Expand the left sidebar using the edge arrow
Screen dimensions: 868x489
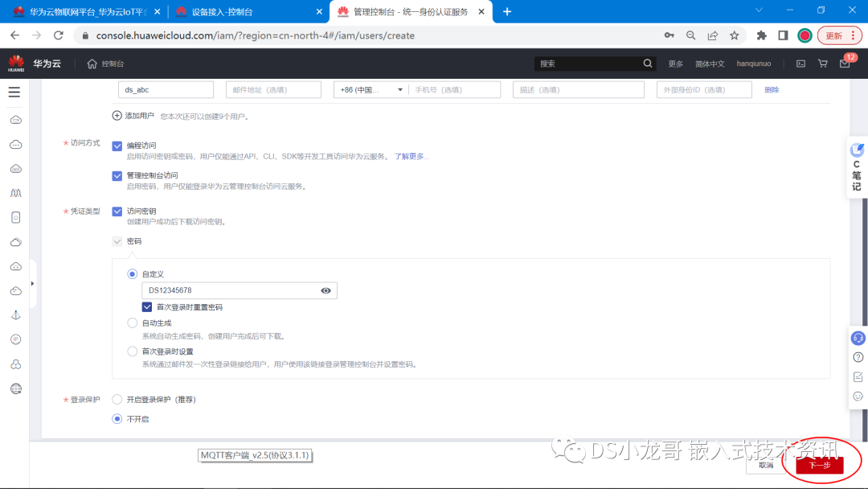pyautogui.click(x=32, y=283)
